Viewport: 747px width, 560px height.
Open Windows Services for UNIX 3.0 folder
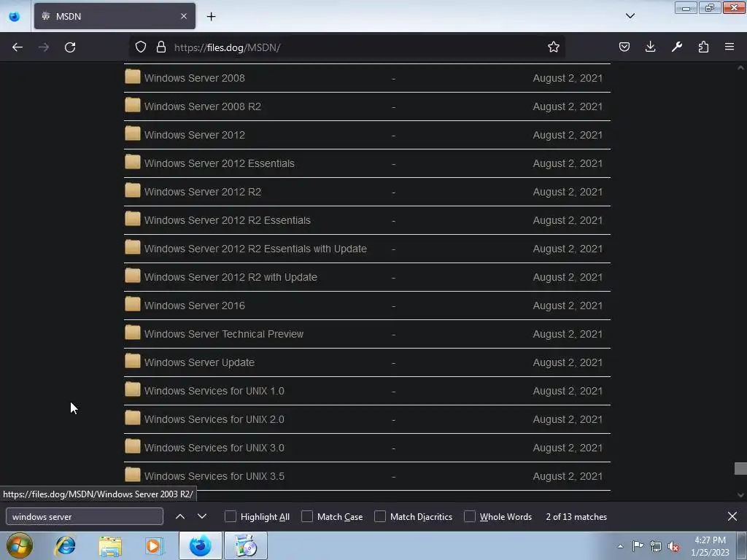[214, 448]
